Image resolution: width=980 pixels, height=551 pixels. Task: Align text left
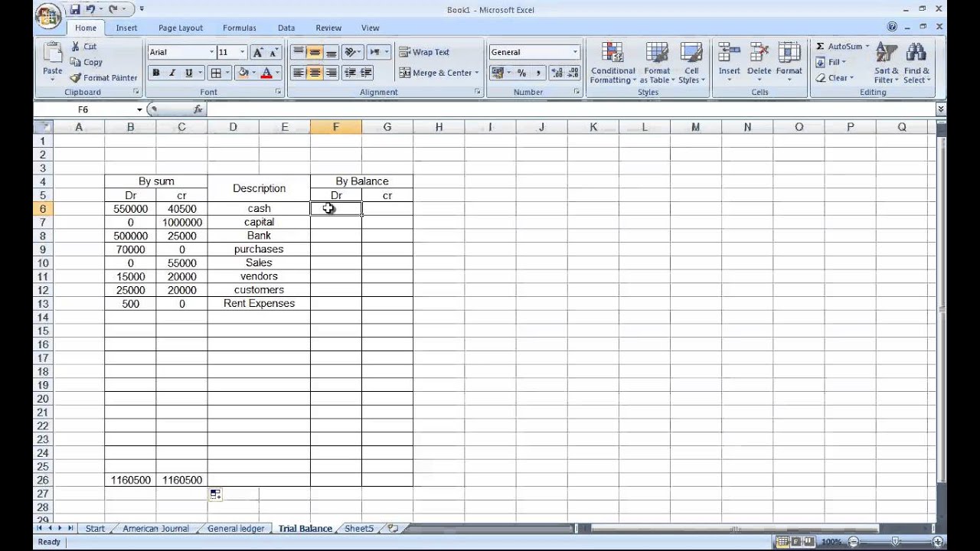pos(298,73)
